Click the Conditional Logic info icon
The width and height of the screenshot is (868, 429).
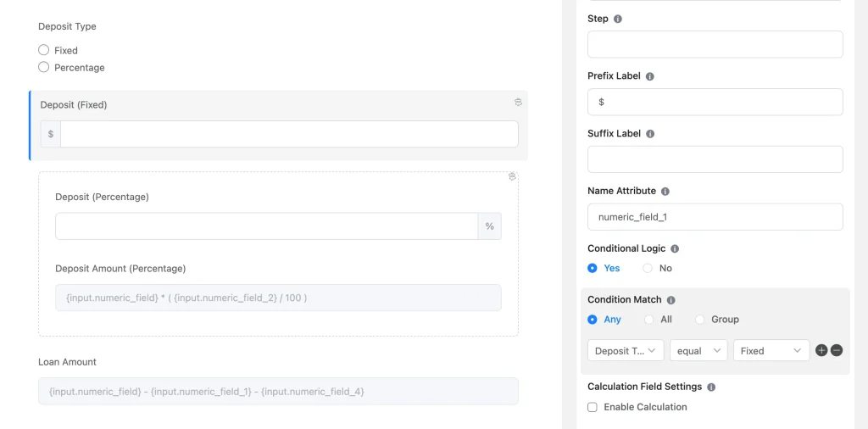[x=675, y=249]
